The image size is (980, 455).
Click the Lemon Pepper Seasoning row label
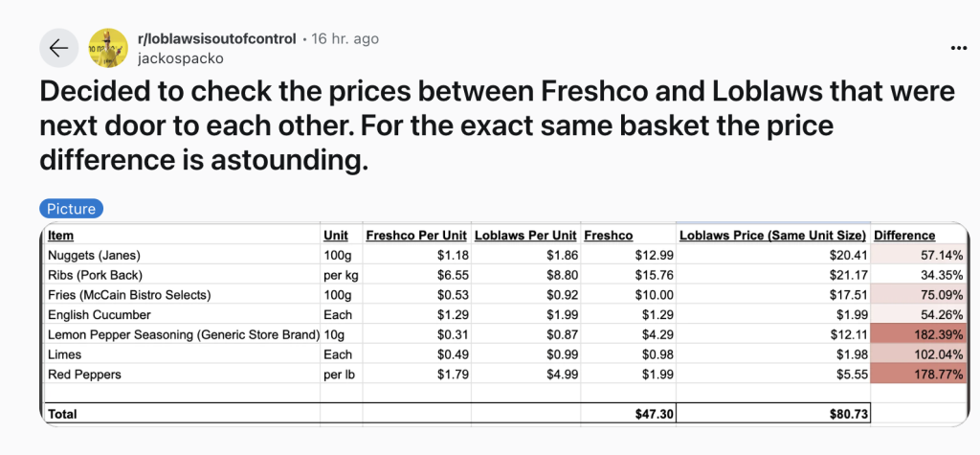click(183, 335)
